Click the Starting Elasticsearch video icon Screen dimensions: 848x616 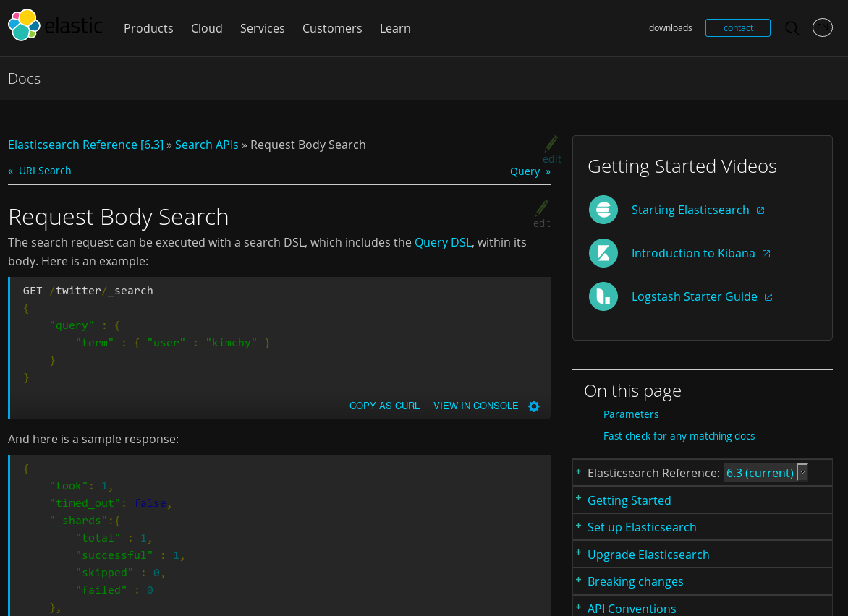click(603, 210)
